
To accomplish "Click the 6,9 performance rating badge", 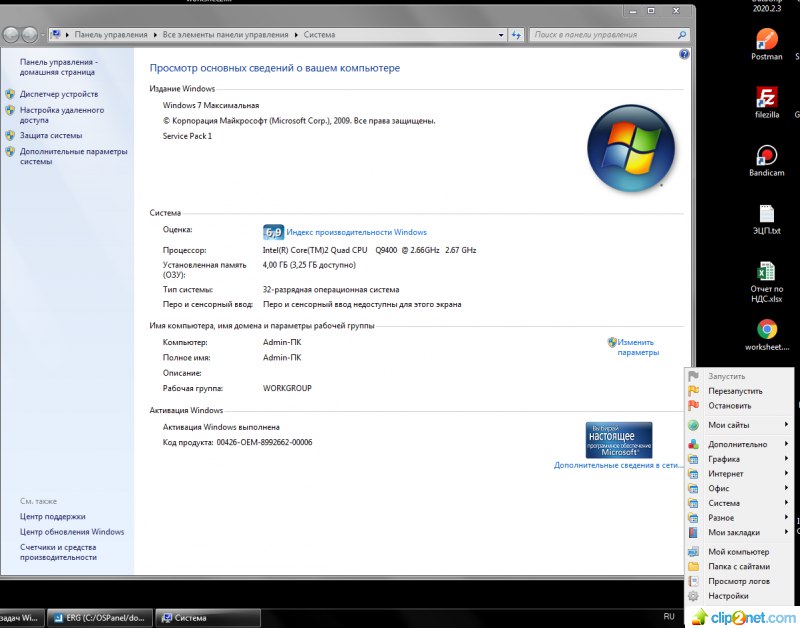I will pos(273,232).
